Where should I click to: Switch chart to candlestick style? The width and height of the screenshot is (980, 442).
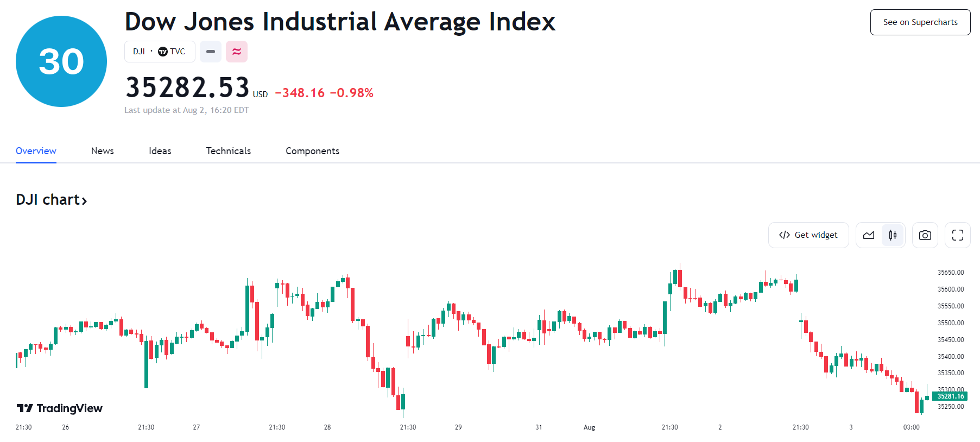[893, 235]
